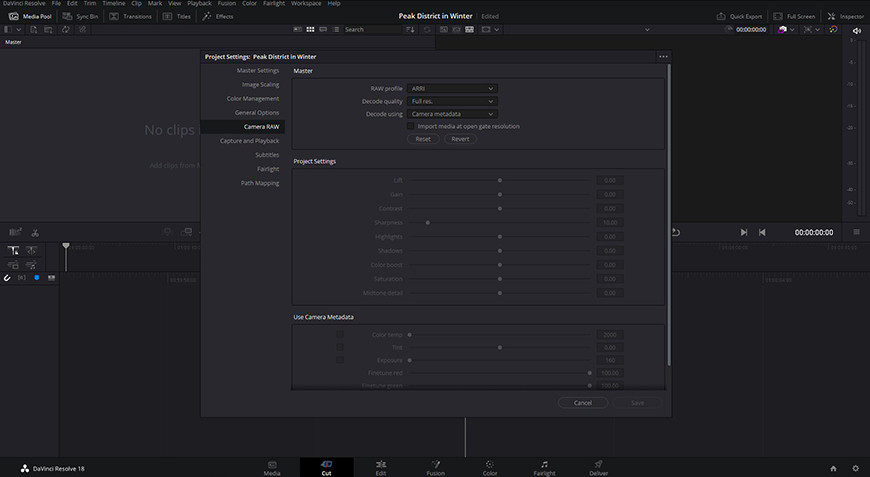The image size is (870, 477).
Task: Click the sort order icon next to Search
Action: [410, 29]
